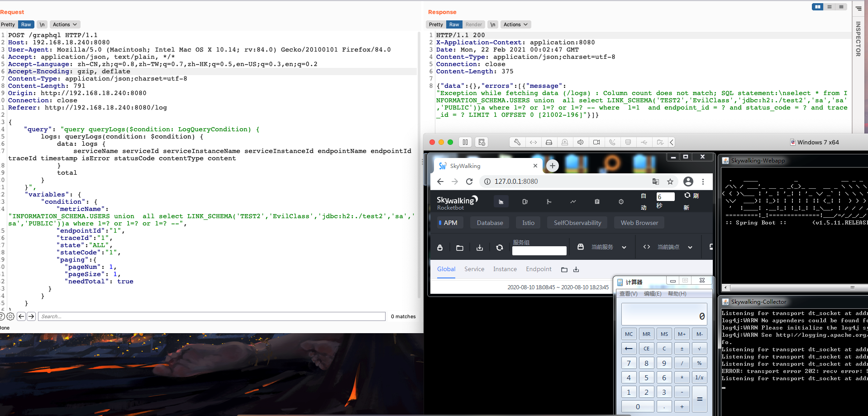Click the dashboard refresh sync icon
This screenshot has width=868, height=416.
point(500,248)
